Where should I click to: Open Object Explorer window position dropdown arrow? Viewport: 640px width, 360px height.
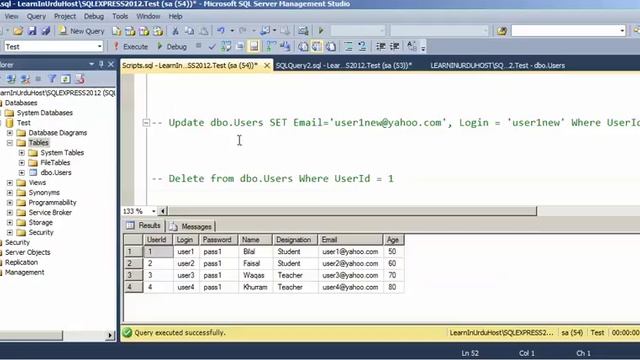click(x=91, y=64)
